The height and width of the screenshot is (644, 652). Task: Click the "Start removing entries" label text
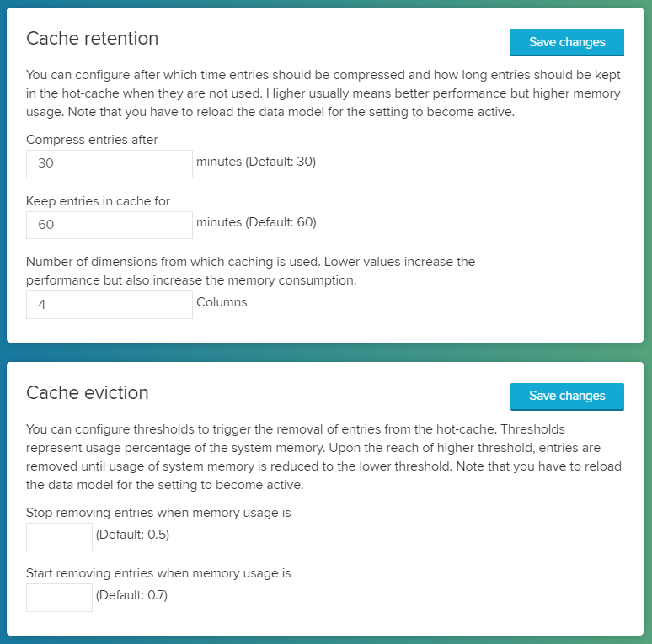[158, 573]
